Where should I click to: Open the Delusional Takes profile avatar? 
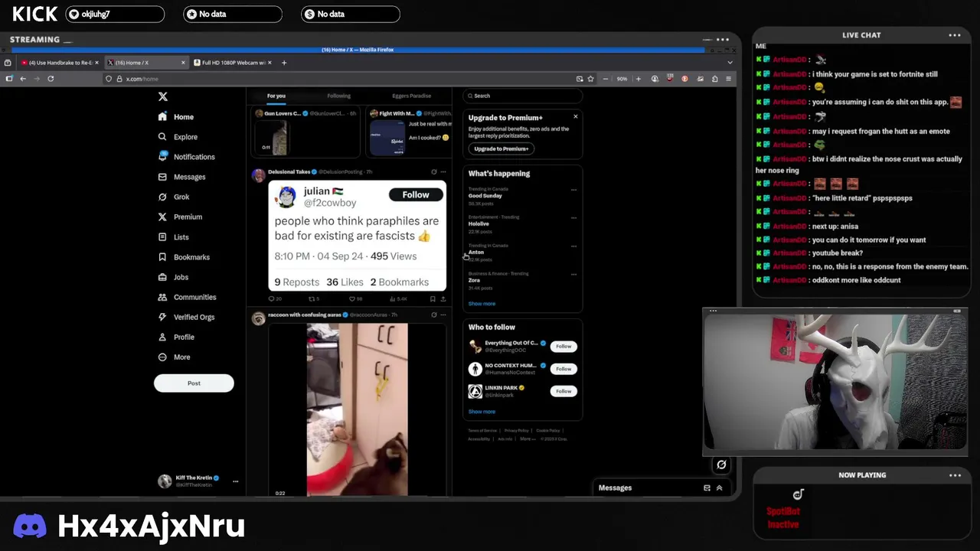pos(258,175)
